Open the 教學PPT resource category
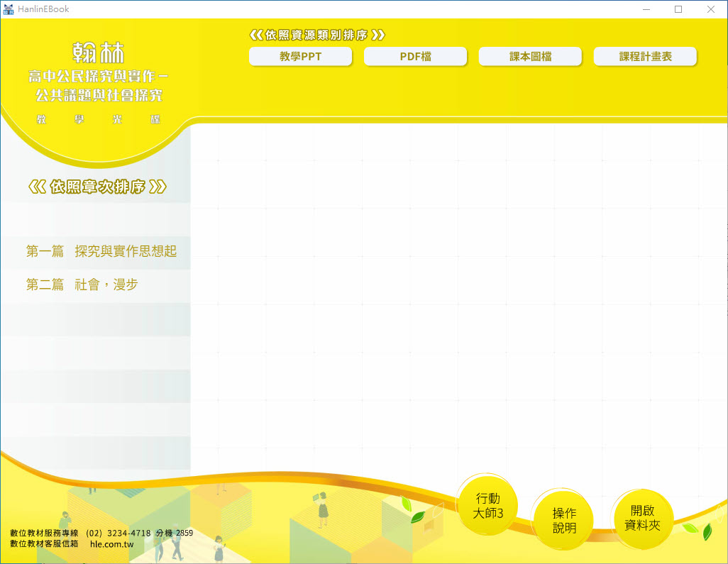728x564 pixels. pos(300,57)
